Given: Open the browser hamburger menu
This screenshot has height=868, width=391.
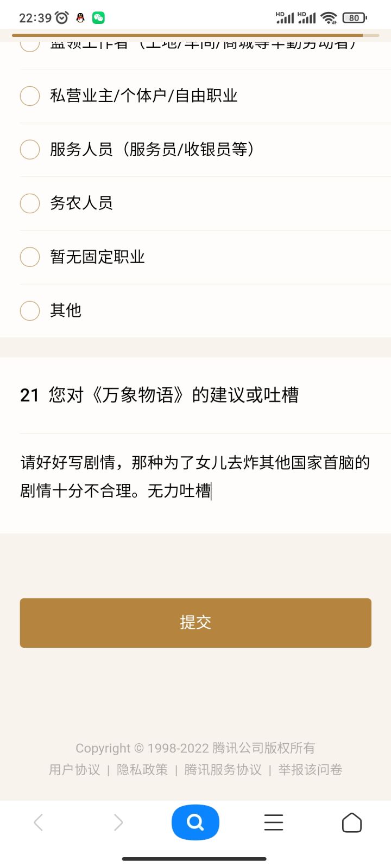Looking at the screenshot, I should pos(274,822).
